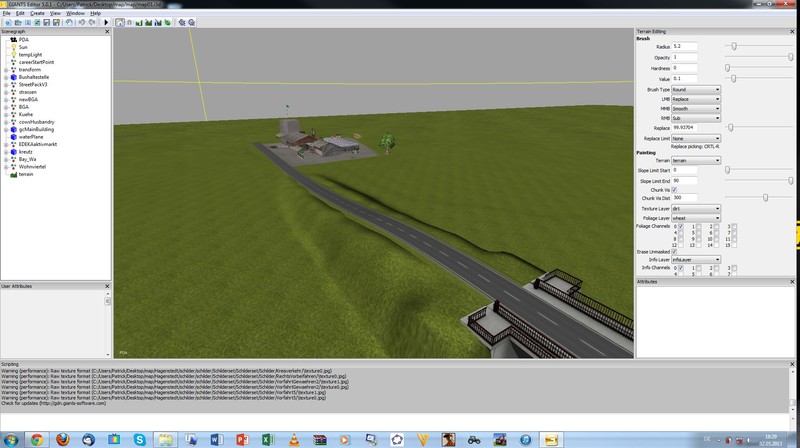Image resolution: width=800 pixels, height=448 pixels.
Task: Adjust the Chunk Vis Dist slider handle
Action: tap(765, 197)
